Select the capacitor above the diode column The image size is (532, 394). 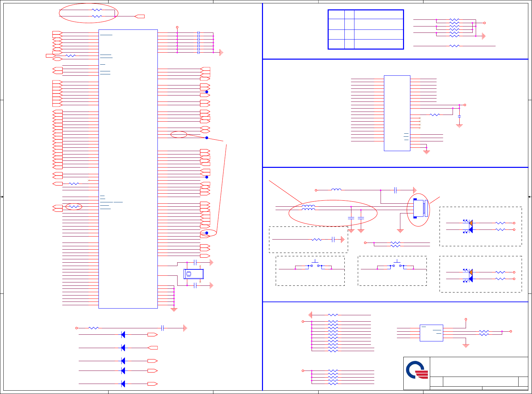click(162, 328)
